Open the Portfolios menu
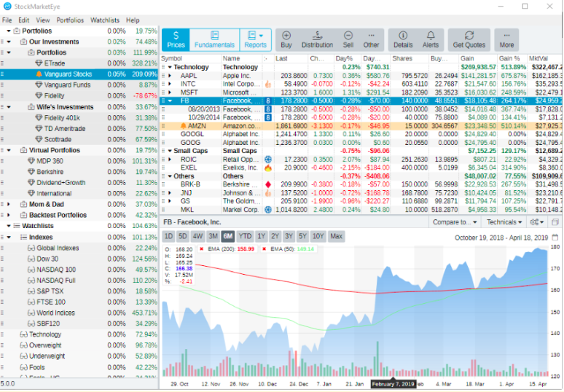The width and height of the screenshot is (564, 392). pyautogui.click(x=70, y=20)
